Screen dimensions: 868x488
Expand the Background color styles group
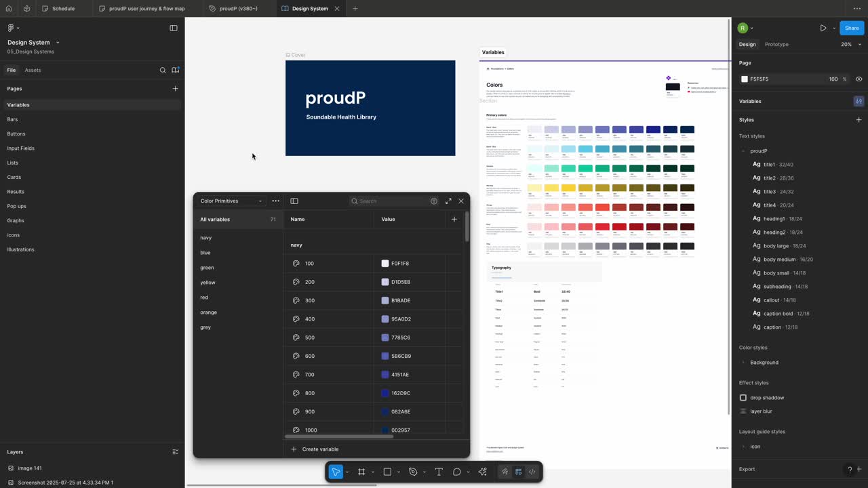coord(743,363)
